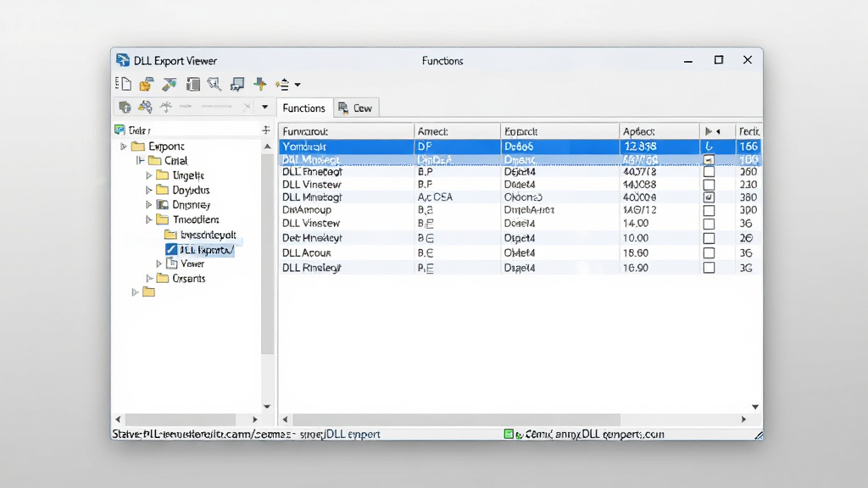Click the grayed branch icon in second toolbar

[165, 107]
